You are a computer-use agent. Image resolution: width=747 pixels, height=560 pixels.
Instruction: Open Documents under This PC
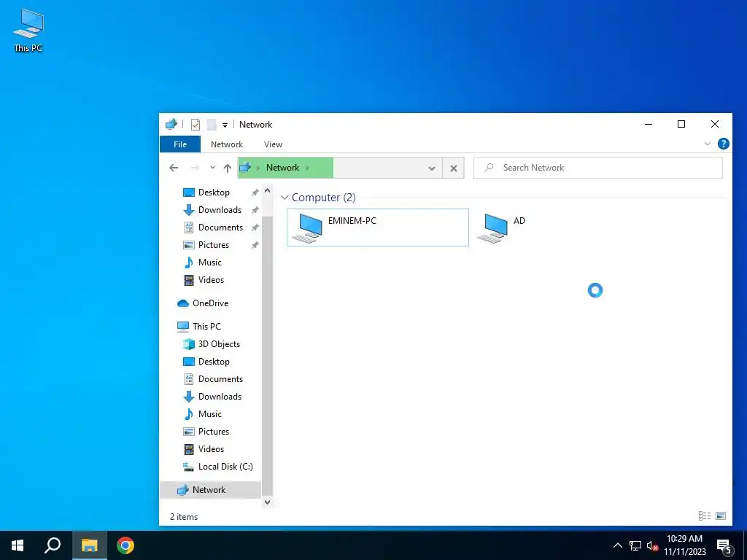(220, 379)
